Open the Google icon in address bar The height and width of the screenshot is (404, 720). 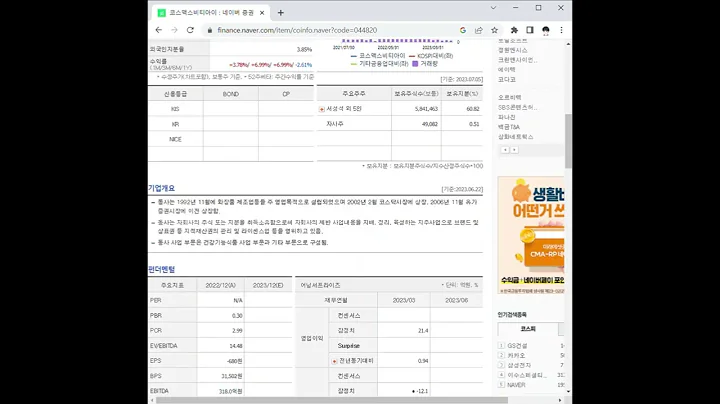[x=462, y=30]
